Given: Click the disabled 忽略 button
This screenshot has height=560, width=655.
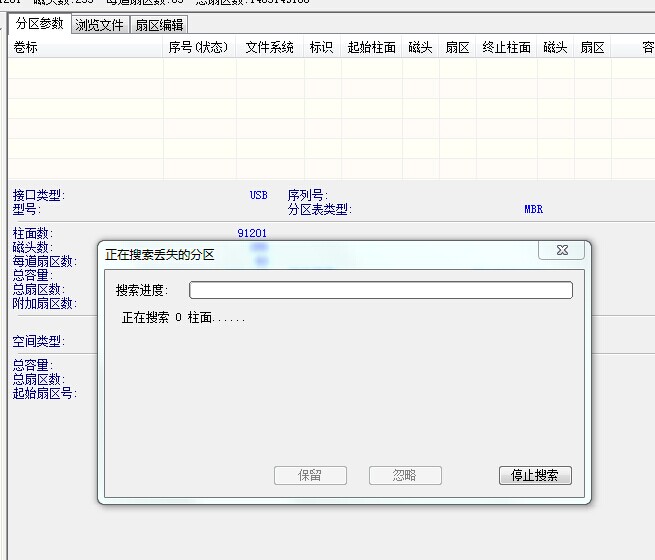Looking at the screenshot, I should click(x=405, y=475).
